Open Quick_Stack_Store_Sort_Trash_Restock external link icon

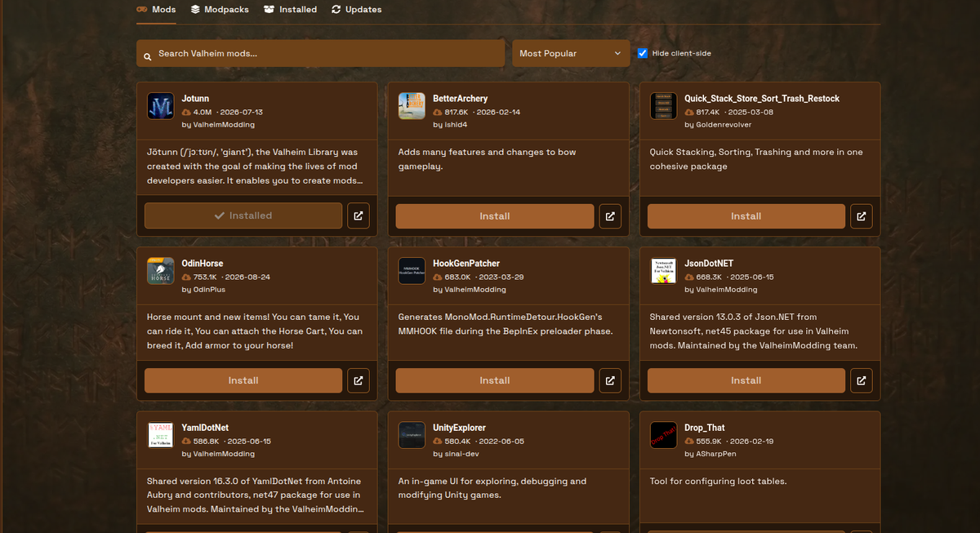[x=862, y=216]
